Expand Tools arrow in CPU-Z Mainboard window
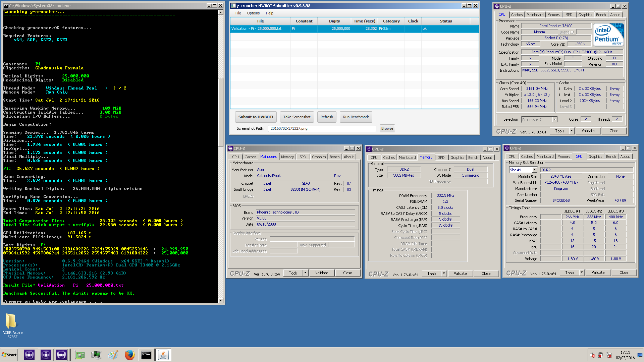The width and height of the screenshot is (644, 362). 306,273
